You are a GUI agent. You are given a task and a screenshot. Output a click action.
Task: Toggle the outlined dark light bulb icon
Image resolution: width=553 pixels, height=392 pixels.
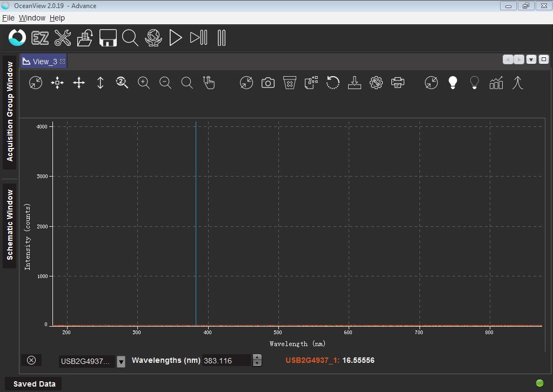pos(475,83)
